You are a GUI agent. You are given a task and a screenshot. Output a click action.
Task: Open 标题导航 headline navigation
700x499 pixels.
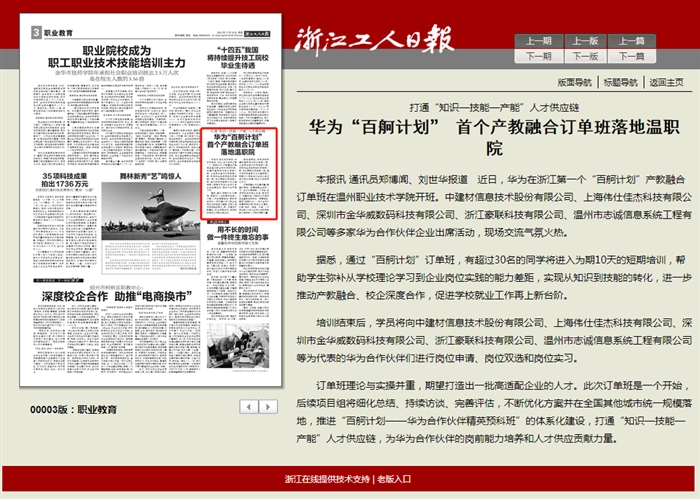[x=621, y=82]
